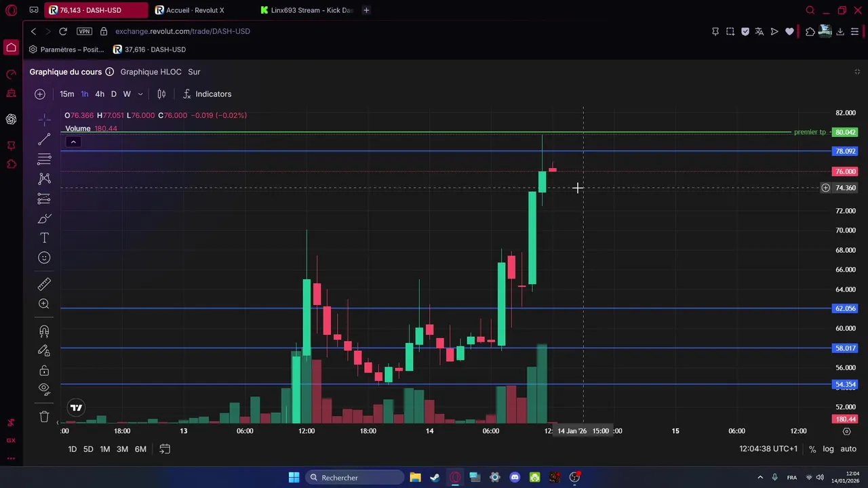Screen dimensions: 868x488
Task: Activate the zoom in tool
Action: point(44,304)
